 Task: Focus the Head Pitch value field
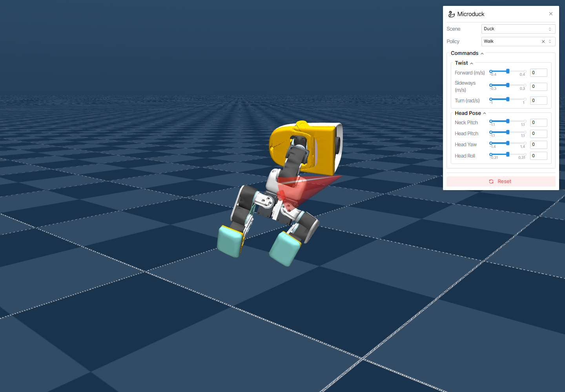pyautogui.click(x=539, y=134)
